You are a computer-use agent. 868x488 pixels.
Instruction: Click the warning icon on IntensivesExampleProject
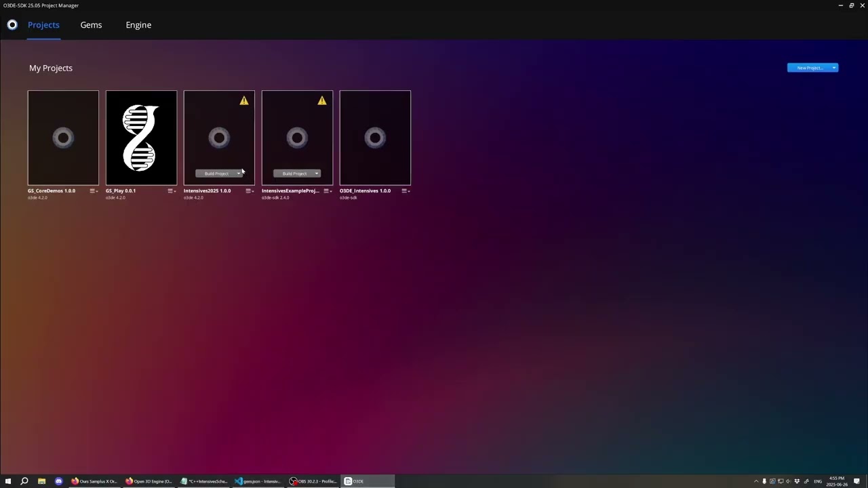pos(322,100)
